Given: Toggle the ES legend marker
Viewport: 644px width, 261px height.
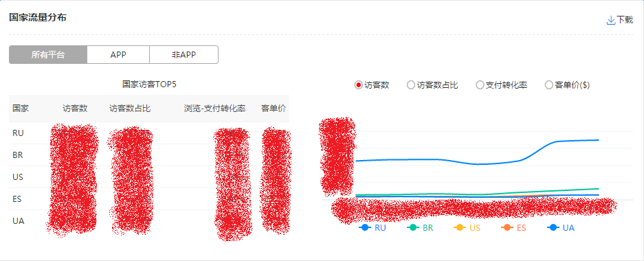Looking at the screenshot, I should coord(507,228).
